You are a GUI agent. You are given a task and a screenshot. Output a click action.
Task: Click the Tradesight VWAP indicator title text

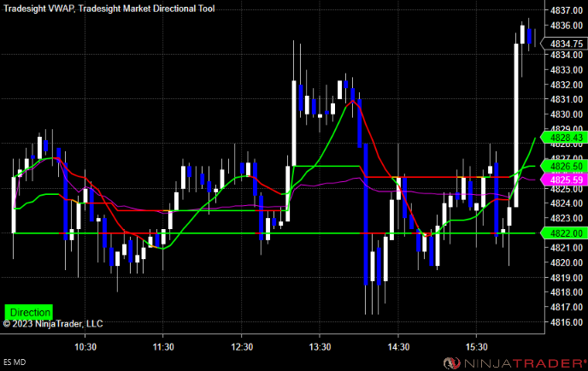pyautogui.click(x=38, y=9)
